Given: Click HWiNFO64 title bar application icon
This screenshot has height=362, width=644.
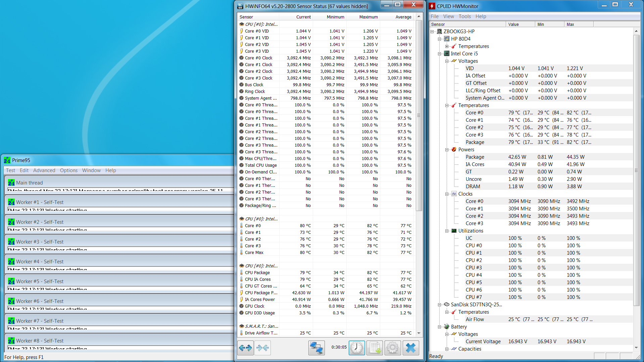Looking at the screenshot, I should (x=240, y=6).
